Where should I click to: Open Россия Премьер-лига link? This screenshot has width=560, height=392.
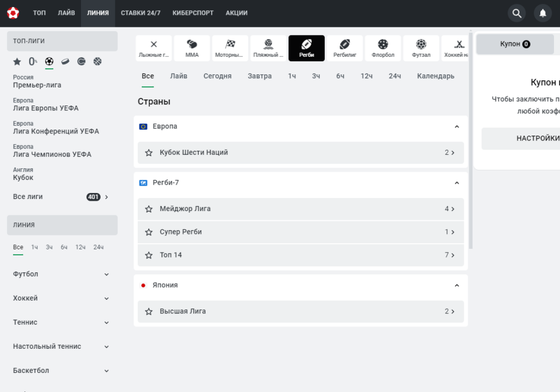(37, 81)
